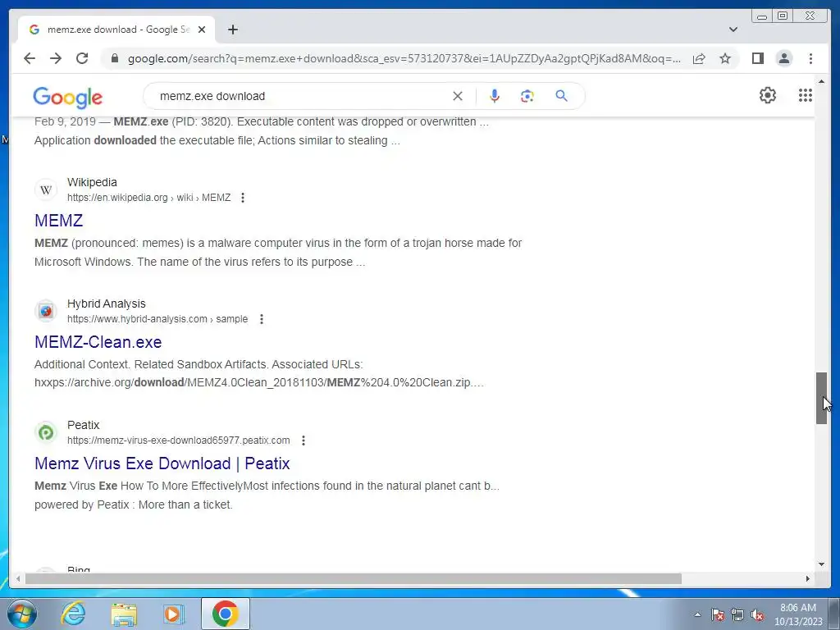Go to Google home via logo
This screenshot has height=630, width=840.
pos(67,98)
